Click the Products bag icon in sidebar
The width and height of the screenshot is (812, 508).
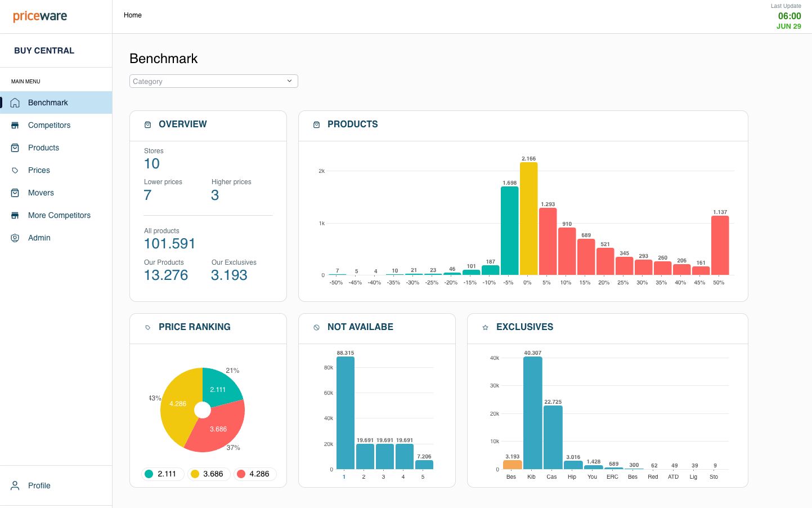click(15, 148)
